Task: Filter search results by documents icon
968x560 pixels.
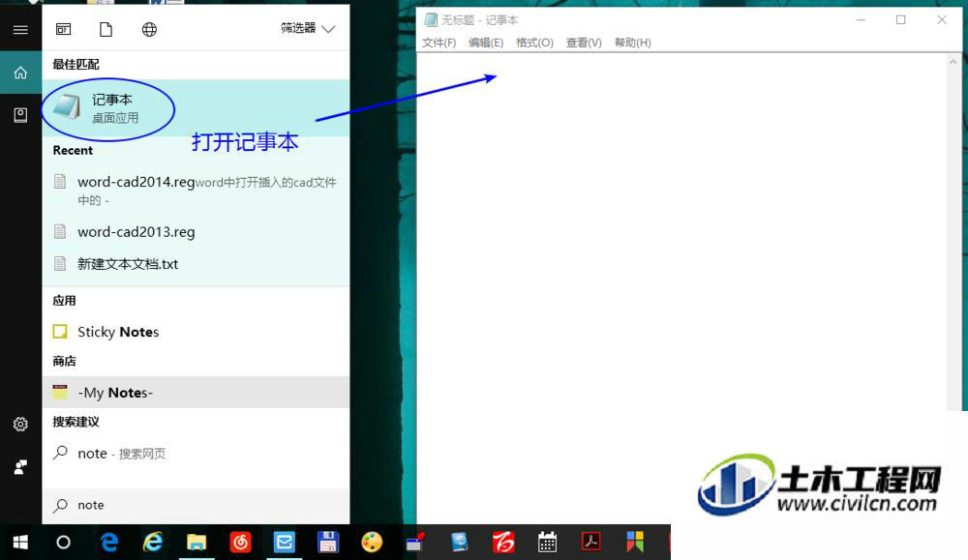Action: click(x=106, y=29)
